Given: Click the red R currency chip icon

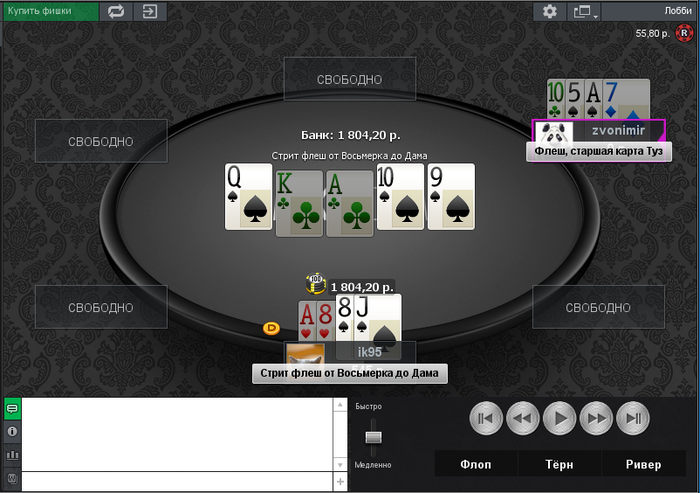Looking at the screenshot, I should (683, 33).
